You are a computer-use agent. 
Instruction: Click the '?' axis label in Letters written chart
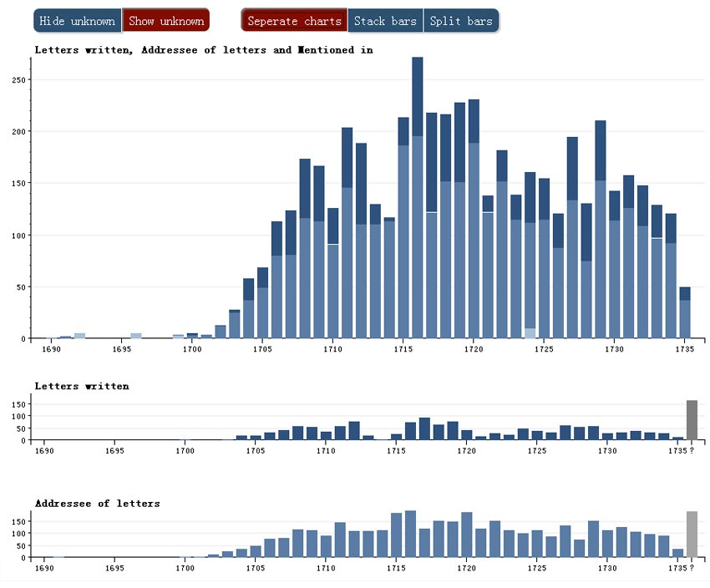[x=692, y=451]
